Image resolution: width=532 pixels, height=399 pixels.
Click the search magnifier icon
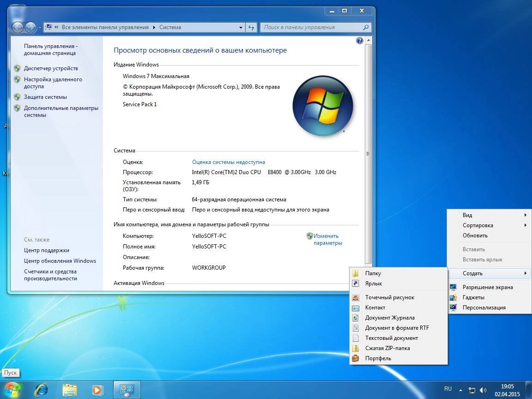click(x=366, y=28)
